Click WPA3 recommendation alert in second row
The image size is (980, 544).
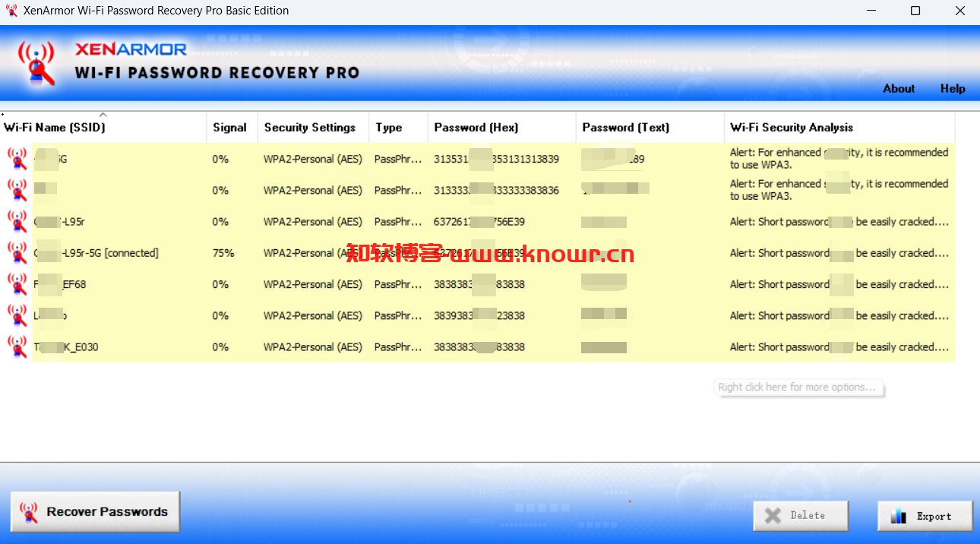(x=839, y=190)
